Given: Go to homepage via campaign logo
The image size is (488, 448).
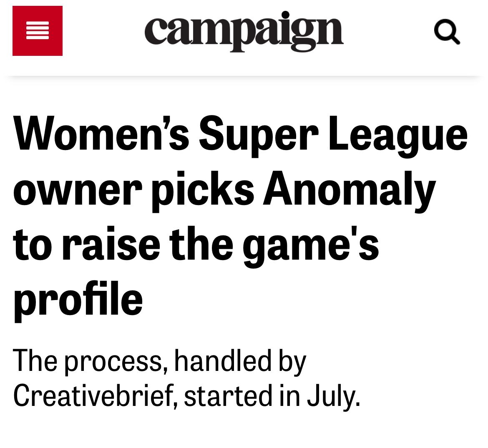Looking at the screenshot, I should pos(244,31).
